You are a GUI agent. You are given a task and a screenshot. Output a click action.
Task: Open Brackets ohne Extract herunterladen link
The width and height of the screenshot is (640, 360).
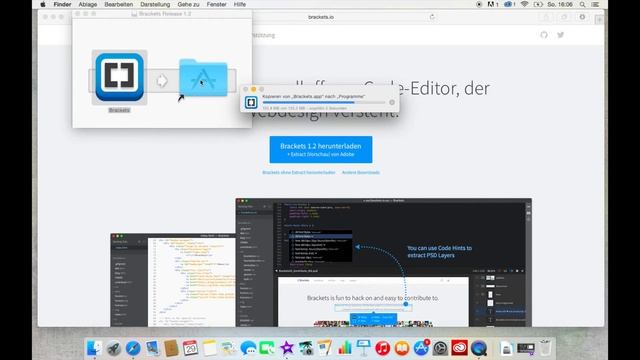[x=299, y=173]
